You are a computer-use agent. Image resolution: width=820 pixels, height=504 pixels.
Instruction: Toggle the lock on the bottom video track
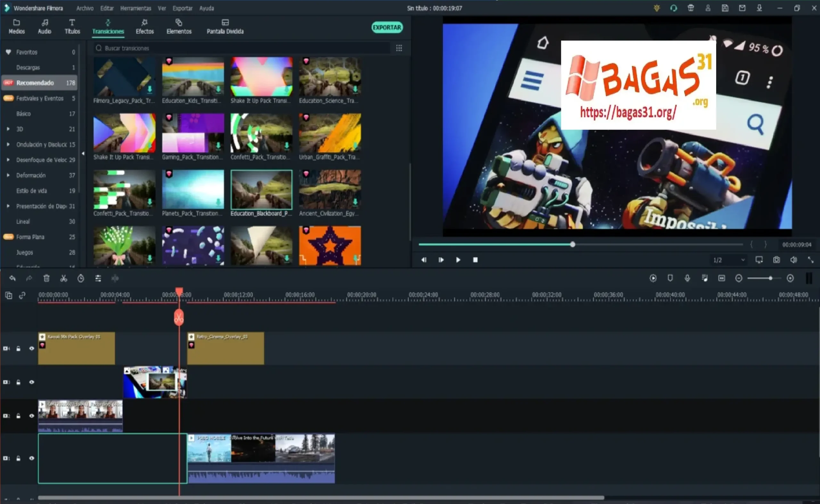point(18,459)
